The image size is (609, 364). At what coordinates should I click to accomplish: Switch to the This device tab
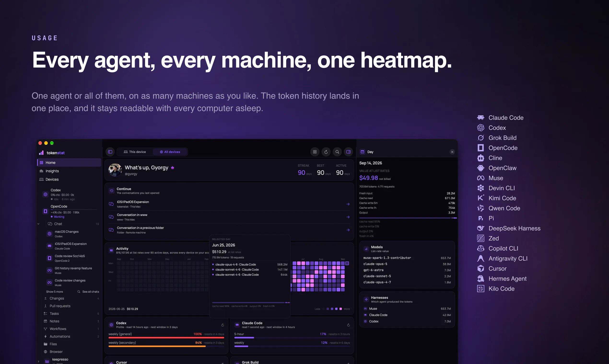tap(135, 152)
